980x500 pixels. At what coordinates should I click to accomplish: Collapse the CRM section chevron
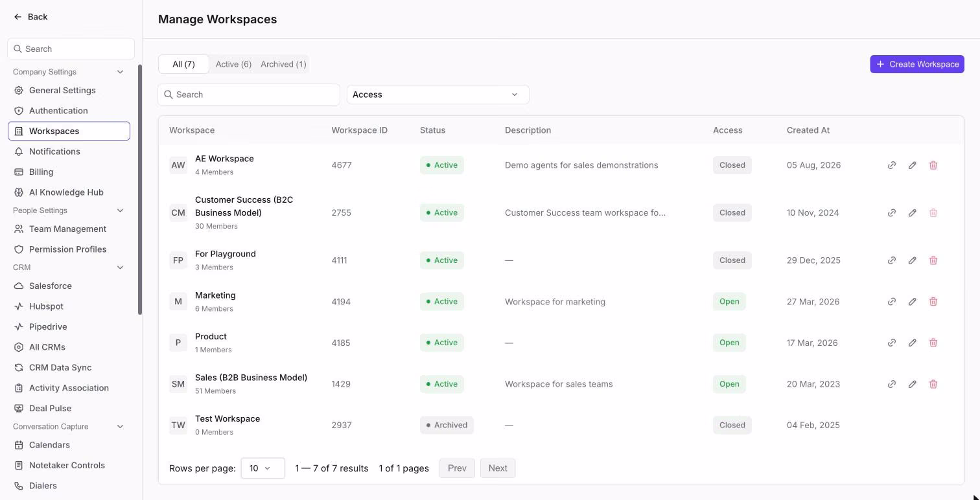[120, 267]
